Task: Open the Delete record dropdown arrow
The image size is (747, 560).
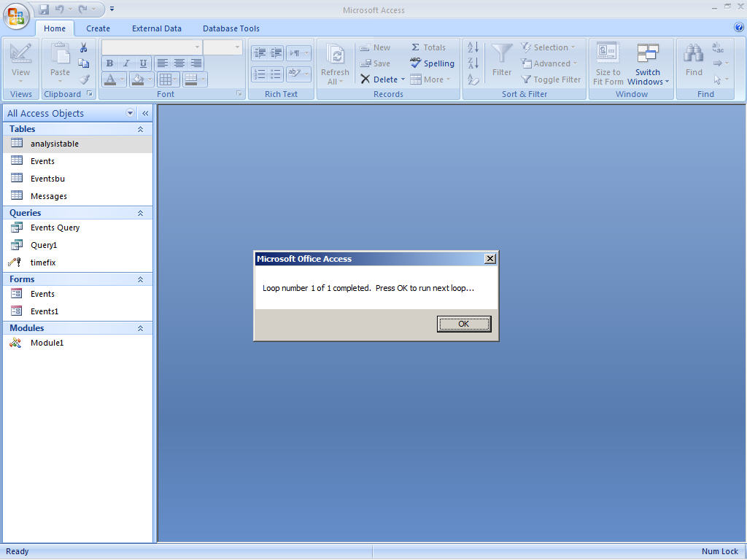Action: (403, 79)
